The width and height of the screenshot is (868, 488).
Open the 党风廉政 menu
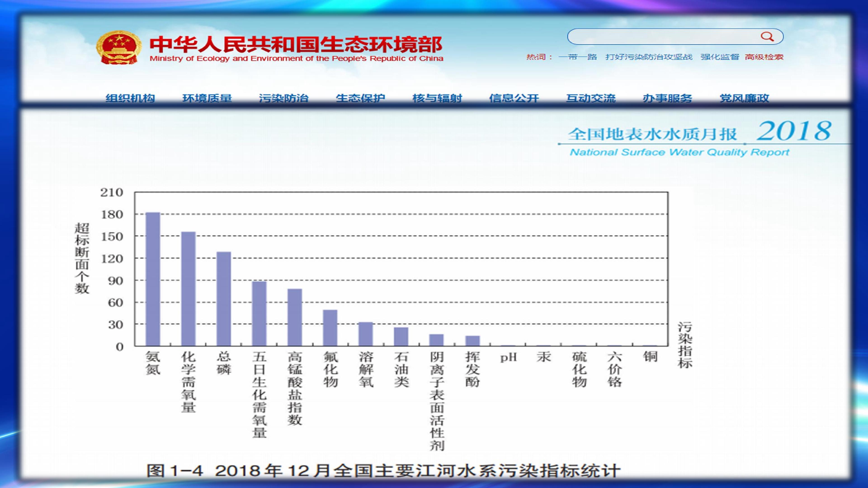(744, 98)
